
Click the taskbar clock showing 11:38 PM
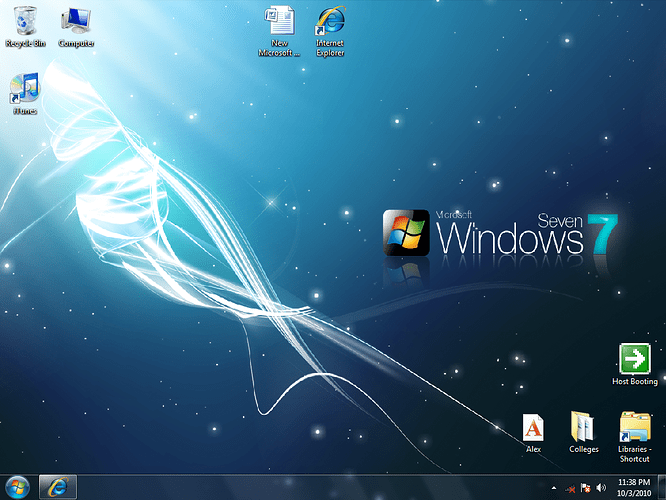[633, 487]
